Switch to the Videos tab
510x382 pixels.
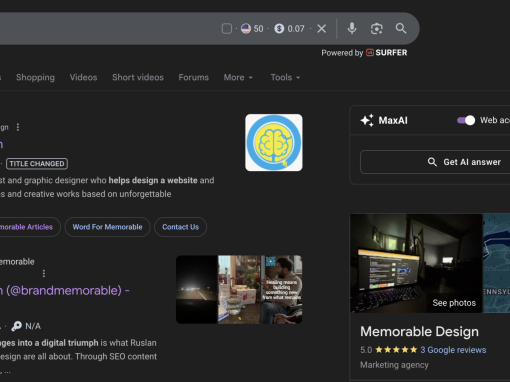tap(83, 77)
